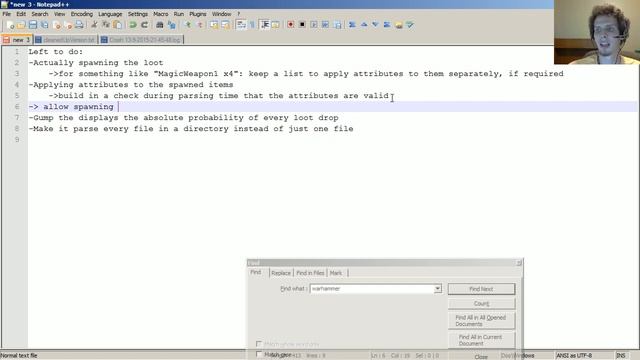Screen dimensions: 640x360
Task: Click the Playback macro toolbar icon
Action: [x=313, y=25]
